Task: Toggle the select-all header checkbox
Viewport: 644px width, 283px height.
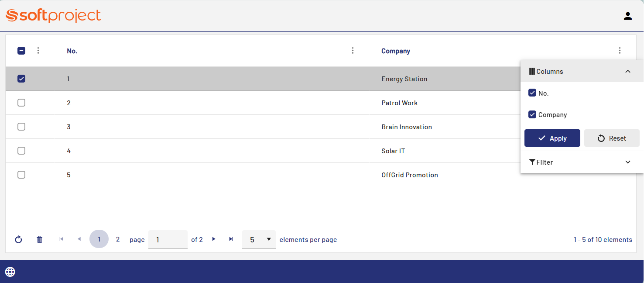Action: (x=21, y=51)
